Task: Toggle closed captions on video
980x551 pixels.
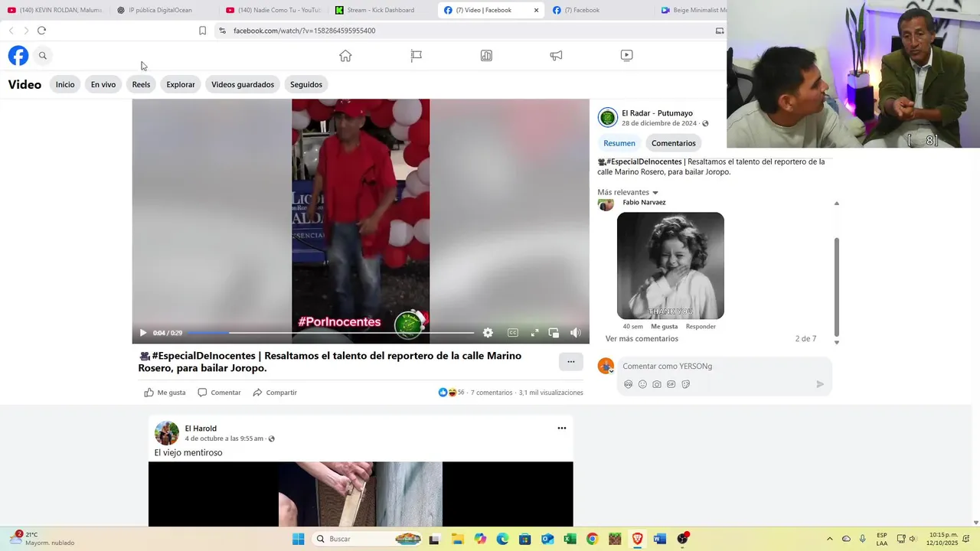Action: 513,333
